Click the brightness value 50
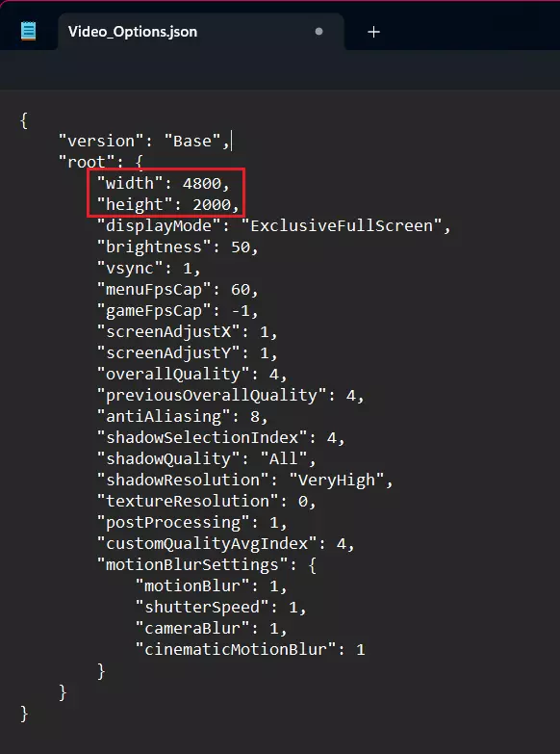Viewport: 560px width, 754px height. point(241,247)
